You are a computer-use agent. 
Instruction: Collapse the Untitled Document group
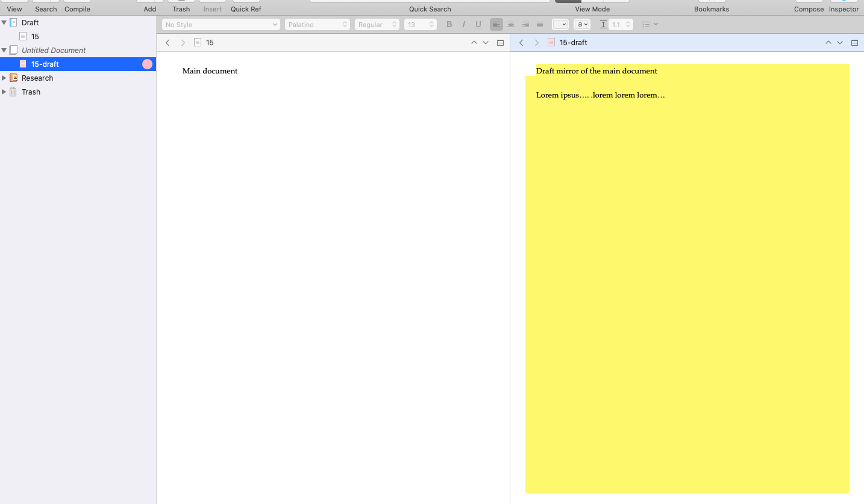pyautogui.click(x=4, y=50)
